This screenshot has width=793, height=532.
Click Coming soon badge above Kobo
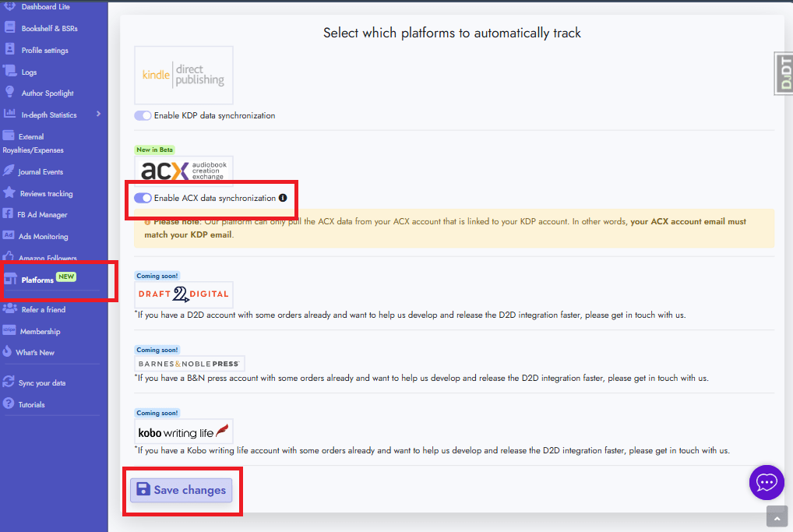(157, 413)
